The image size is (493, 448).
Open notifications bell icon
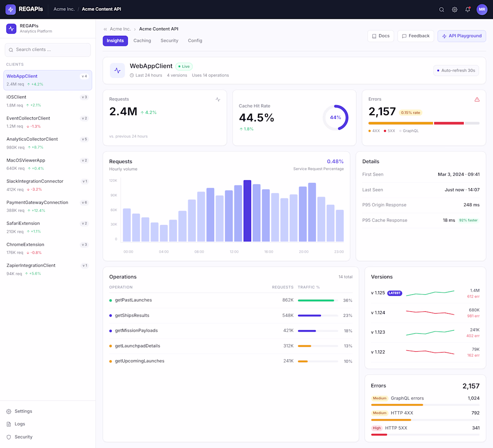[x=467, y=9]
